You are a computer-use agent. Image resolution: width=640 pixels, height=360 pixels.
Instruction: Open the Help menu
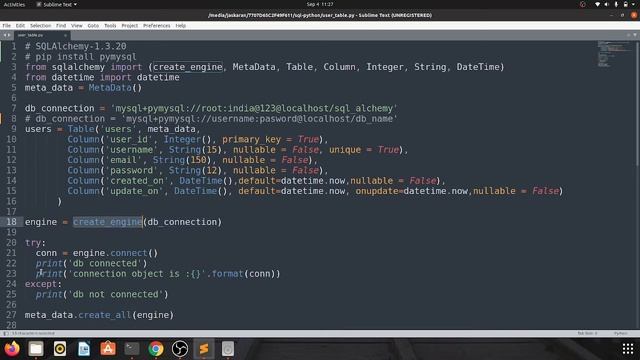click(180, 25)
